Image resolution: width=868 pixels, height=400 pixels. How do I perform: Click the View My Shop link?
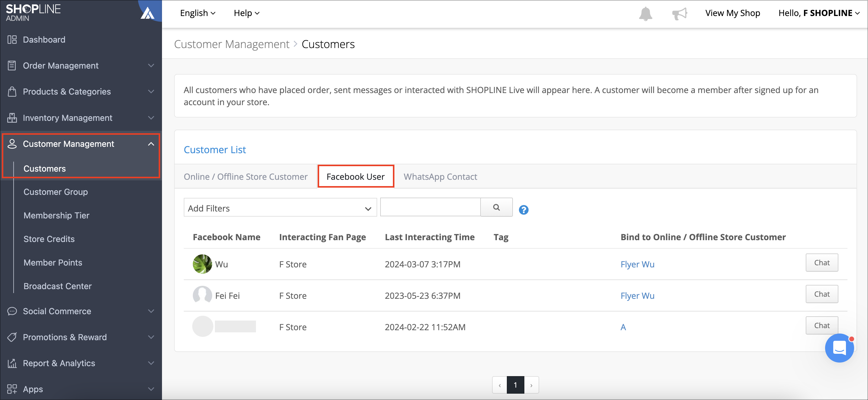point(733,13)
